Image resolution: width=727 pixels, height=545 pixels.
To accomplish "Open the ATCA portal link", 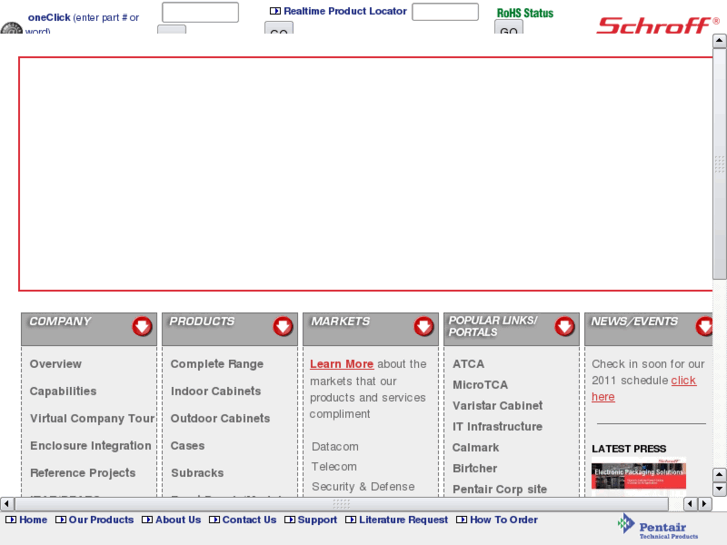I will tap(468, 364).
